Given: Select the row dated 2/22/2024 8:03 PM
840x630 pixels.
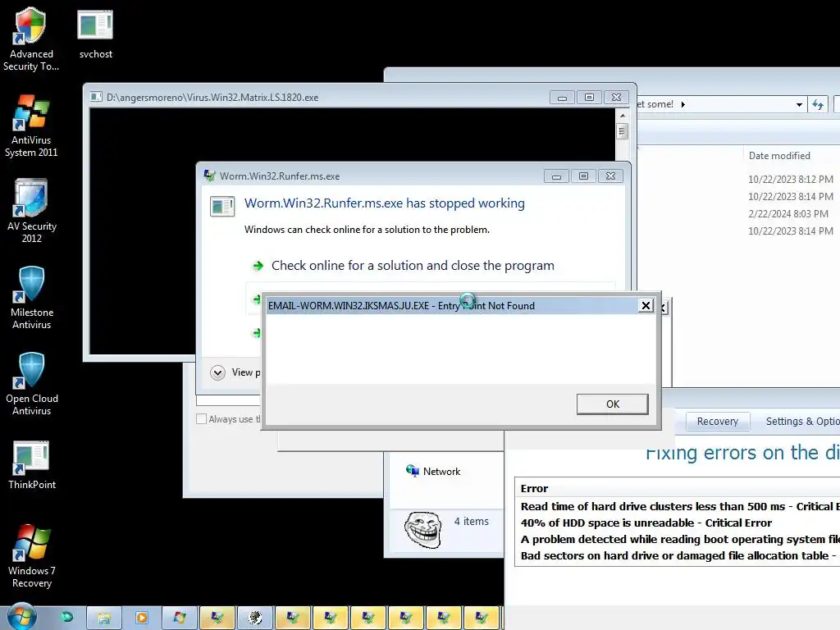Looking at the screenshot, I should (x=788, y=214).
